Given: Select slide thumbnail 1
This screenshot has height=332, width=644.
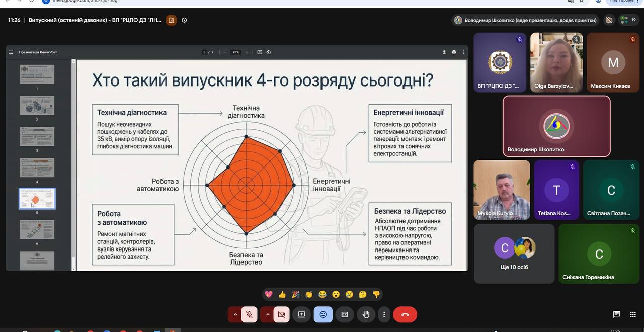Looking at the screenshot, I should pyautogui.click(x=37, y=74).
